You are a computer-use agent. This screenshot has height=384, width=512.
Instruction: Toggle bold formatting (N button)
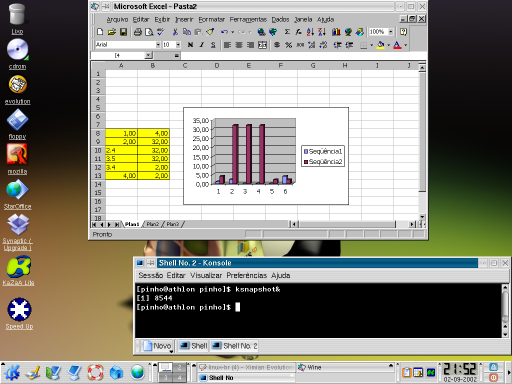coord(190,45)
